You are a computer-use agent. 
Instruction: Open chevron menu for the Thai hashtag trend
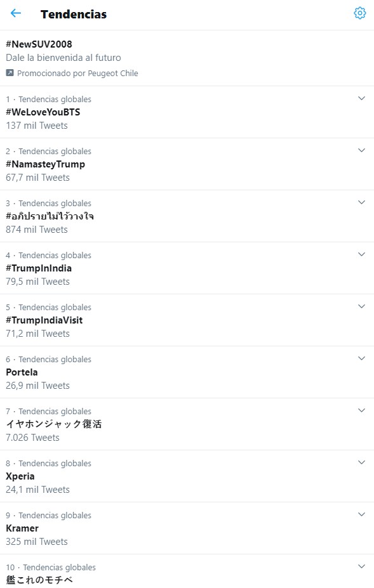(x=361, y=202)
